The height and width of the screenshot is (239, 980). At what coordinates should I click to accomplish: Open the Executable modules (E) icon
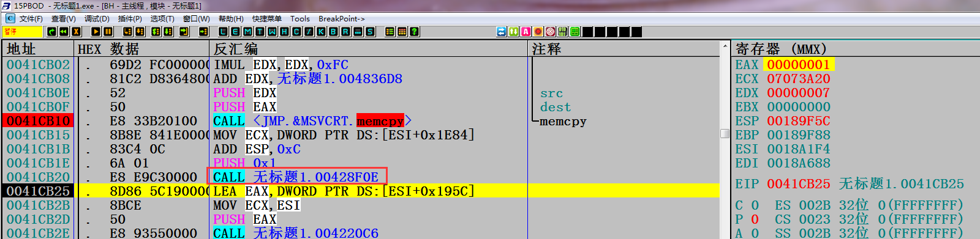(235, 31)
